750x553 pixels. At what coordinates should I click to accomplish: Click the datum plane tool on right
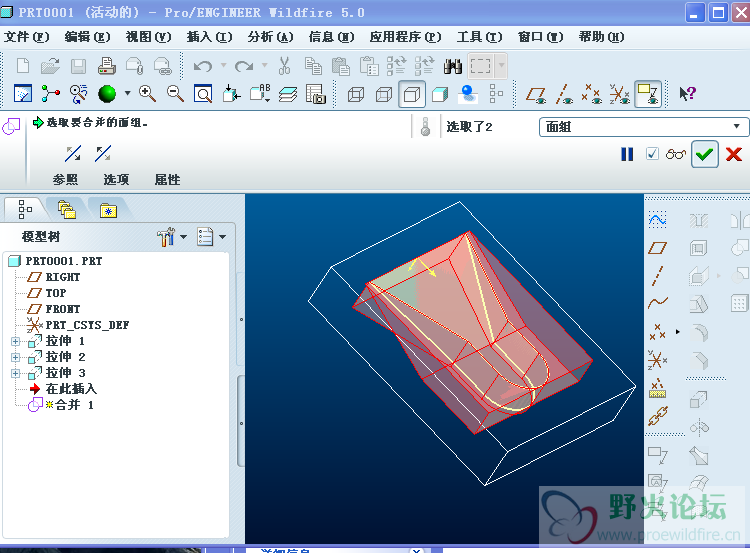click(658, 248)
